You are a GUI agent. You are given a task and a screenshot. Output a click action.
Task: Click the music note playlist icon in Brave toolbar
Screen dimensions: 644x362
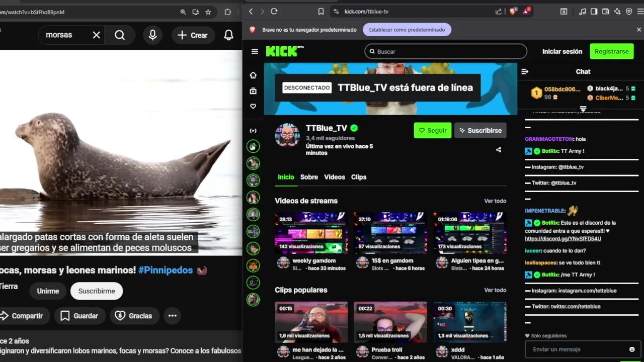(x=583, y=11)
